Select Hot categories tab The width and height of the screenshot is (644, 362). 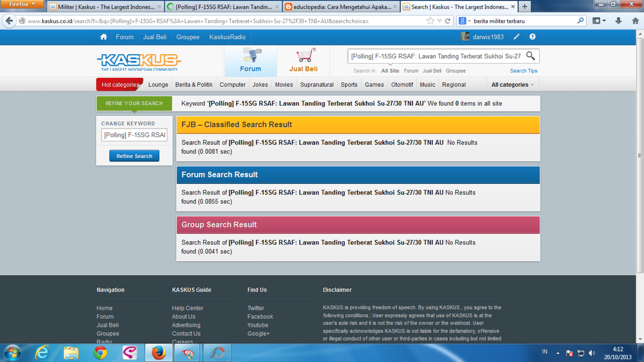click(x=120, y=84)
